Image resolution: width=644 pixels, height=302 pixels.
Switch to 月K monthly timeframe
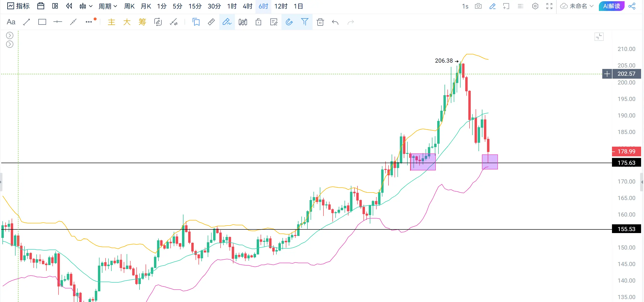point(146,6)
